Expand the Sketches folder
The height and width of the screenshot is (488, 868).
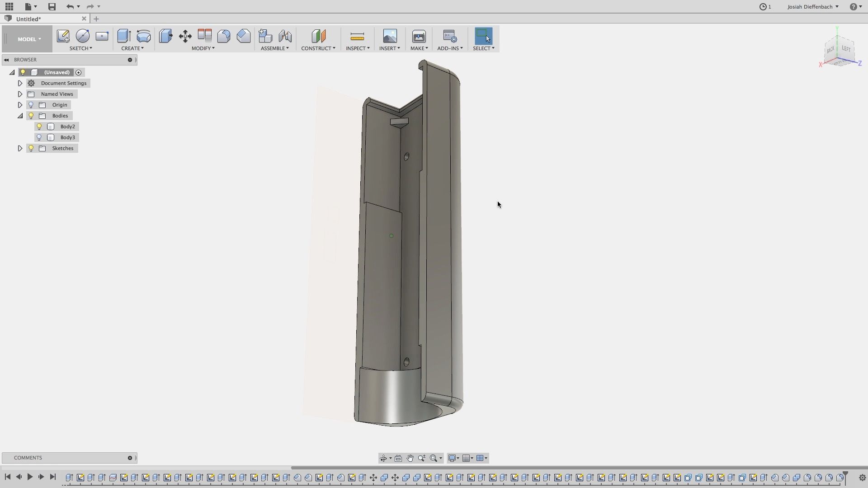point(20,148)
